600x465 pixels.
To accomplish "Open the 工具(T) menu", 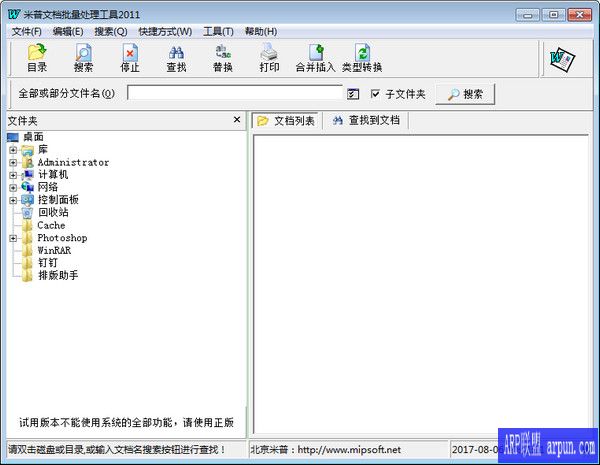I will [x=218, y=31].
